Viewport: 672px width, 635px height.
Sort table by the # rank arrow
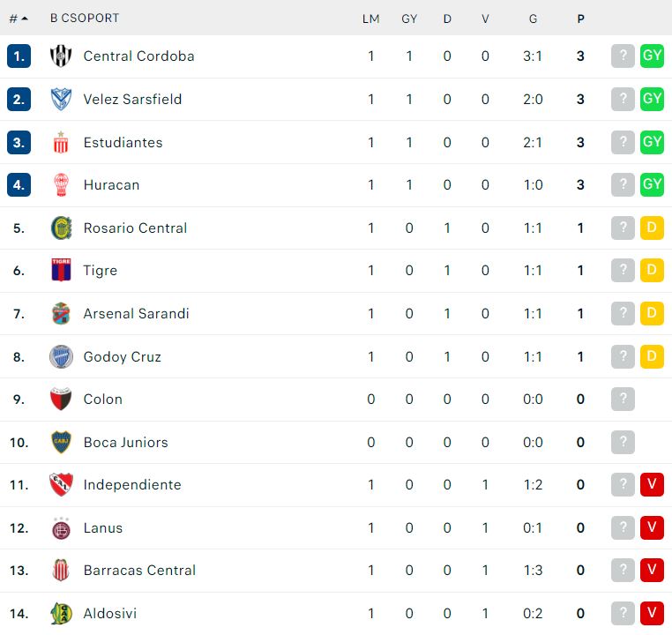[x=19, y=19]
